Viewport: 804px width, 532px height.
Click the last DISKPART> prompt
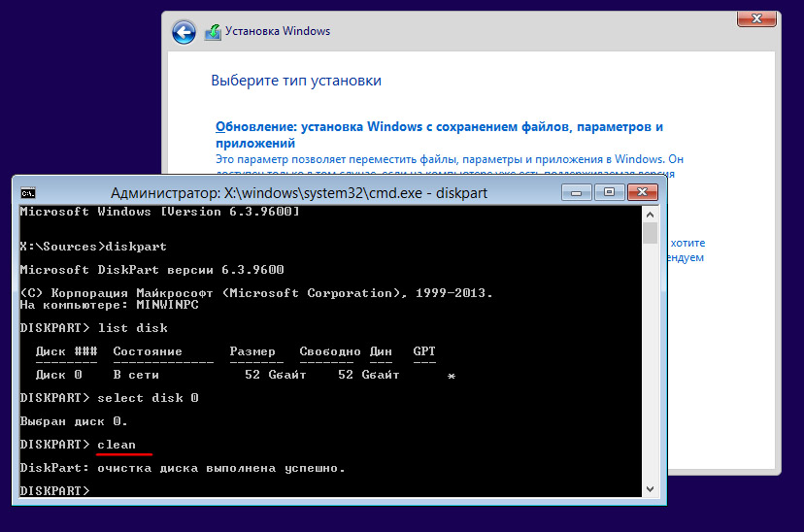[55, 491]
